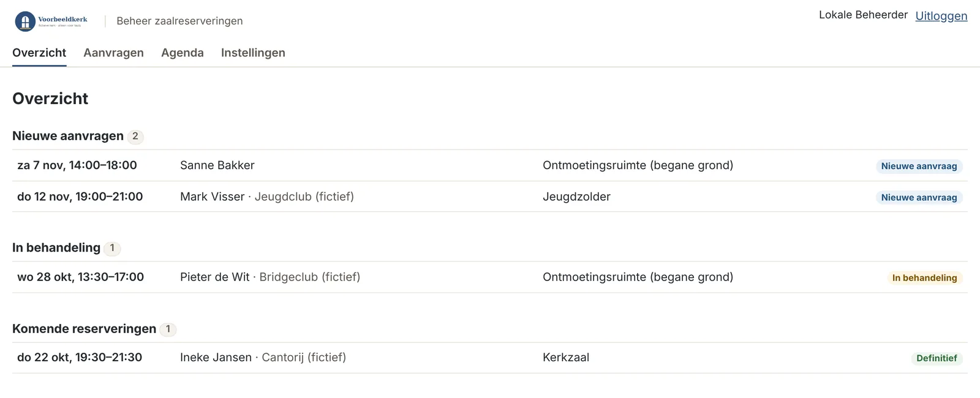Click the Nieuwe aanvraag badge for Jeugdzolder
The image size is (980, 398).
point(919,197)
